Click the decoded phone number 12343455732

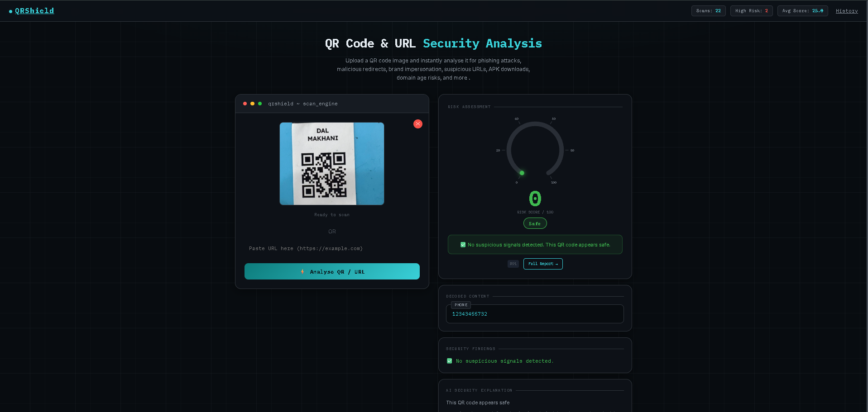470,314
